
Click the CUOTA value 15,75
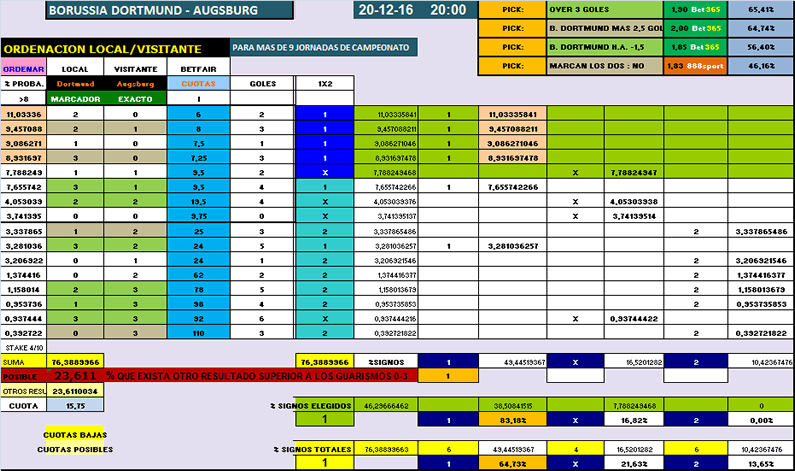tap(75, 406)
